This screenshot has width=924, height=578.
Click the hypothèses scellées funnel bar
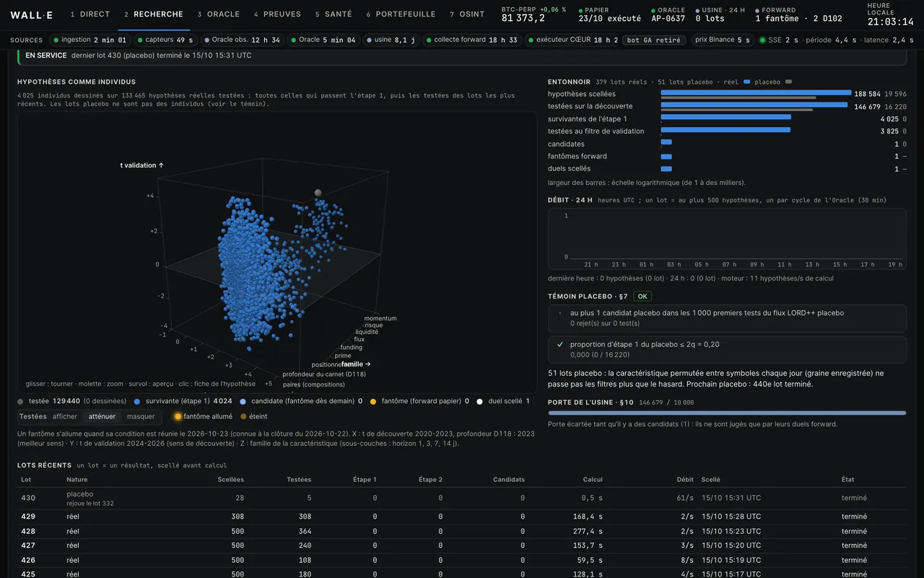coord(756,92)
